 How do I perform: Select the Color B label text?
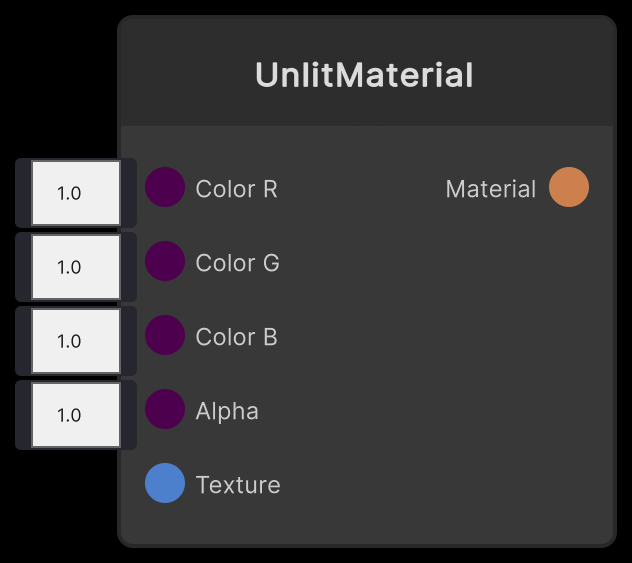tap(237, 337)
